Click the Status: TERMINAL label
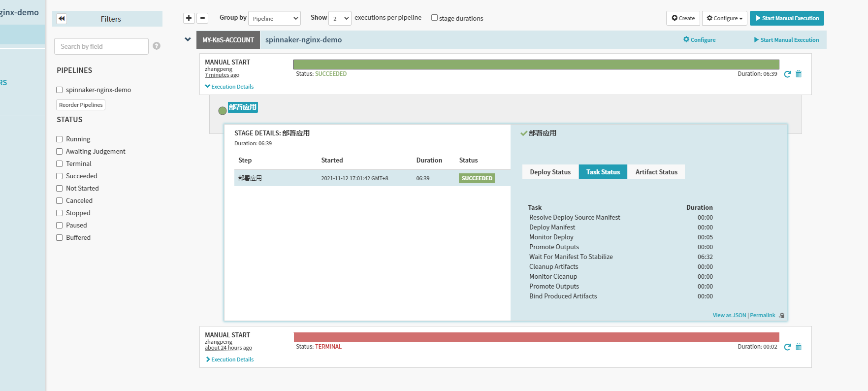 coord(319,347)
